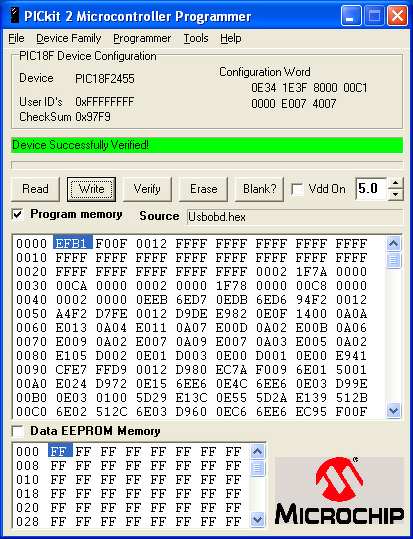Click the EEPROM memory scrollbar thumb
The width and height of the screenshot is (413, 539).
258,468
